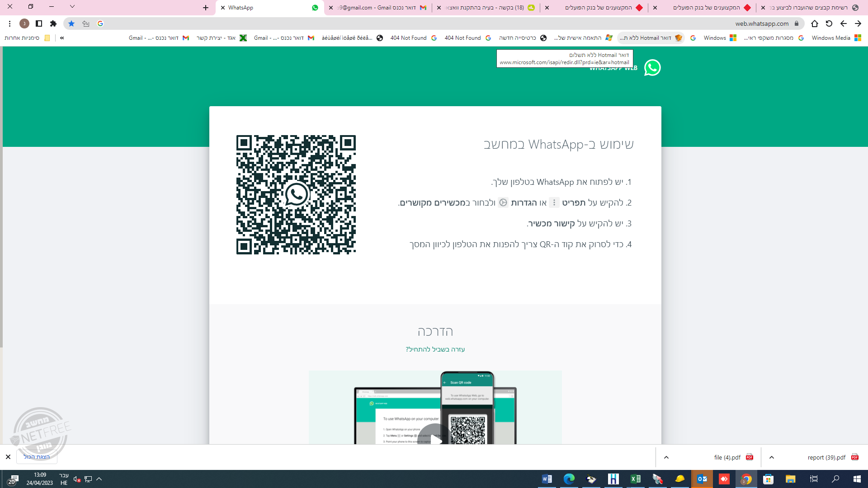Screen dimensions: 868x488
Task: Open Chrome's three-dot main menu
Action: tap(9, 23)
